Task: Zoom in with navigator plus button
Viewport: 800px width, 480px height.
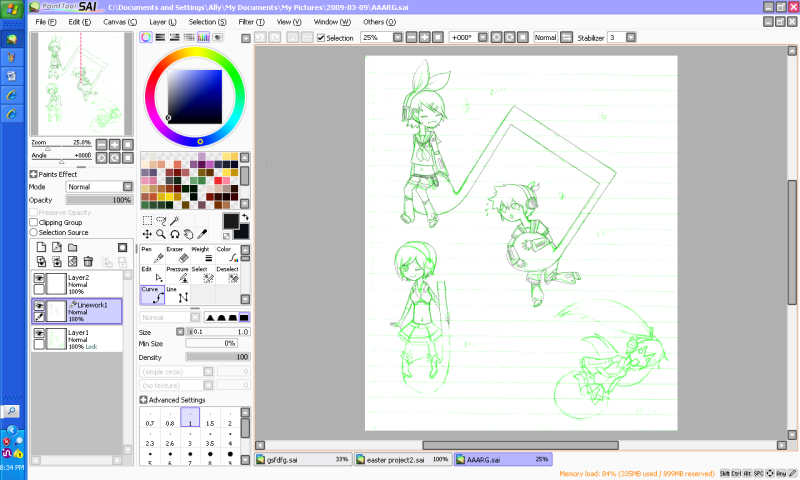Action: [115, 145]
